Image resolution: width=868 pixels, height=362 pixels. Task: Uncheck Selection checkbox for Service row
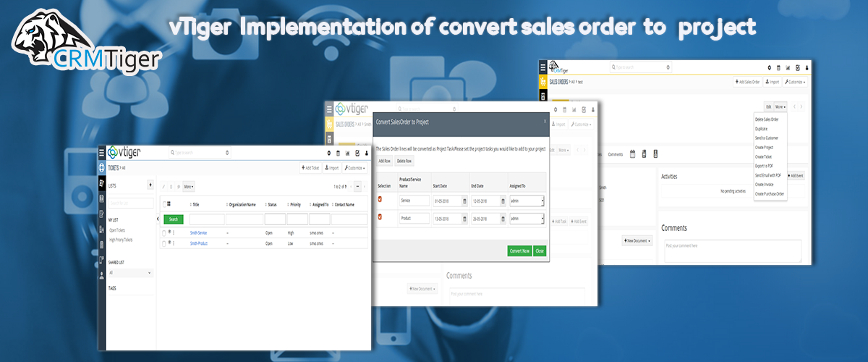[380, 199]
